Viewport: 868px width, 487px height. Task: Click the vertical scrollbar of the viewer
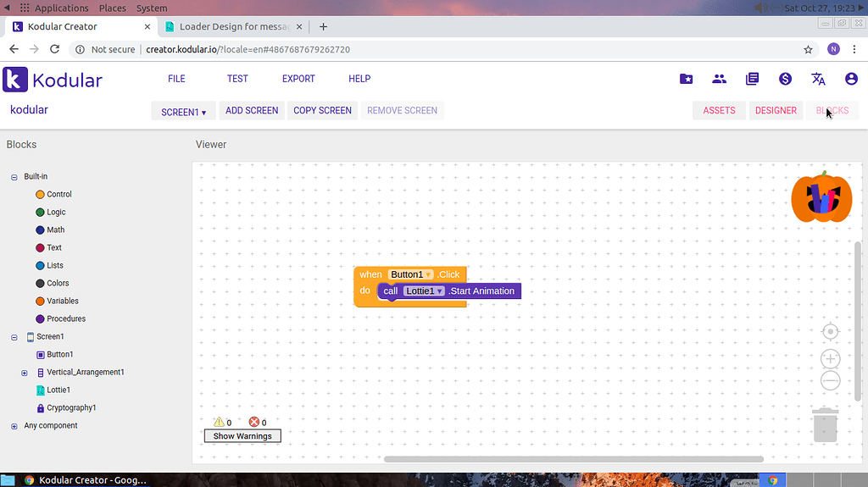858,321
